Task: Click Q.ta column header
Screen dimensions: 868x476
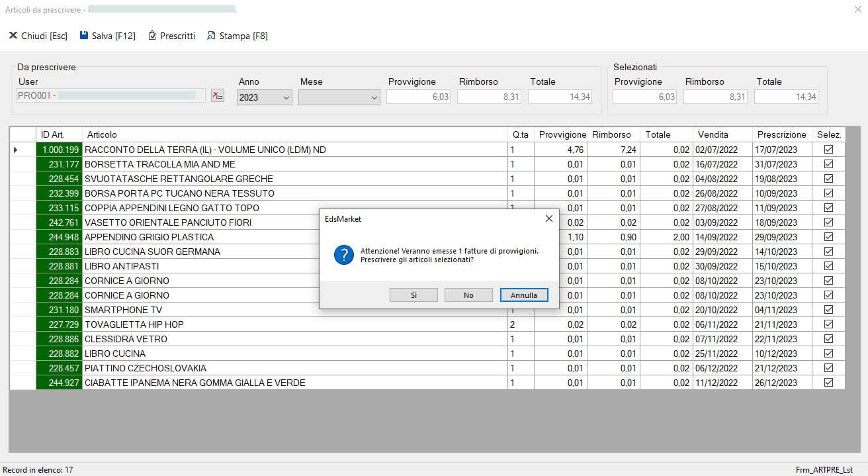Action: (x=521, y=134)
